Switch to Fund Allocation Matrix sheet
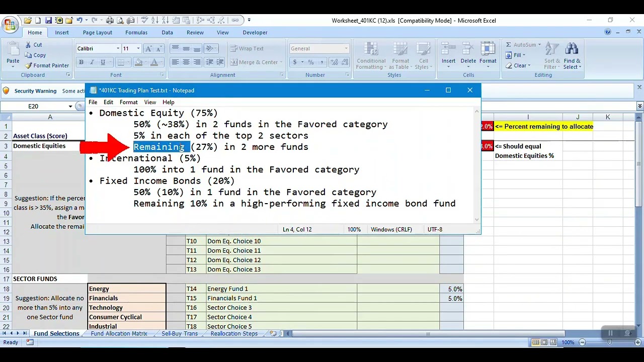The height and width of the screenshot is (362, 644). click(x=119, y=333)
